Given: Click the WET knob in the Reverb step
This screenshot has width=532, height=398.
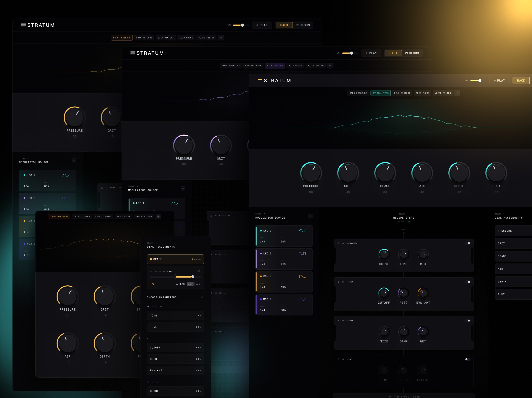Looking at the screenshot, I should pos(423,332).
